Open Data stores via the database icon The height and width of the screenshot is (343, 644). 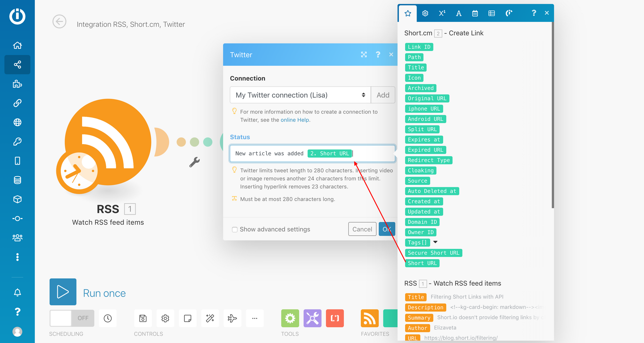pyautogui.click(x=17, y=180)
